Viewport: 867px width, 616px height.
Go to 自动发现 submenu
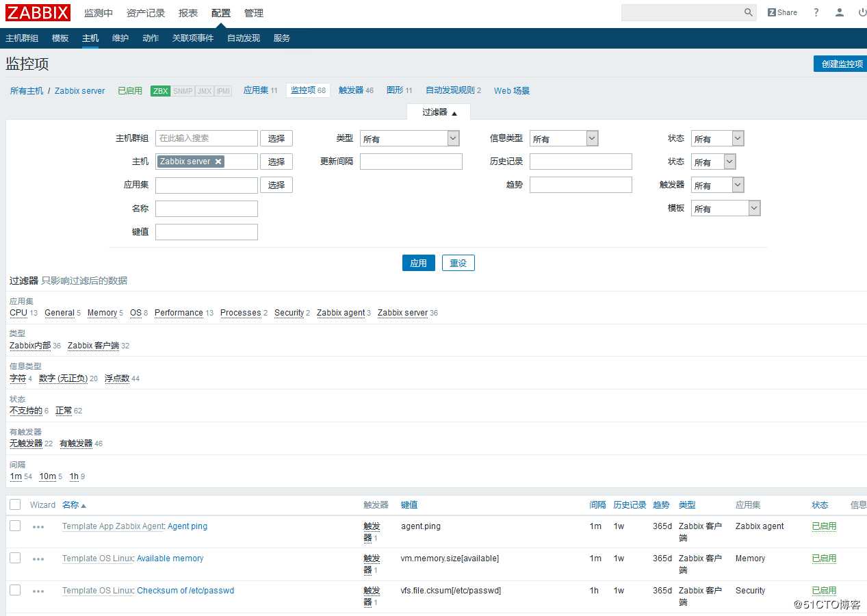(x=244, y=38)
